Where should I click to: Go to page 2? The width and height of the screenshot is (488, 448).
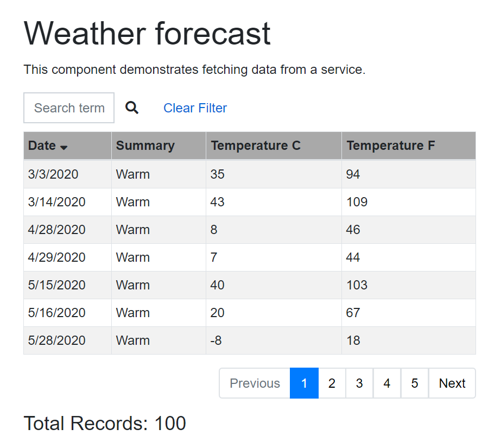click(332, 383)
